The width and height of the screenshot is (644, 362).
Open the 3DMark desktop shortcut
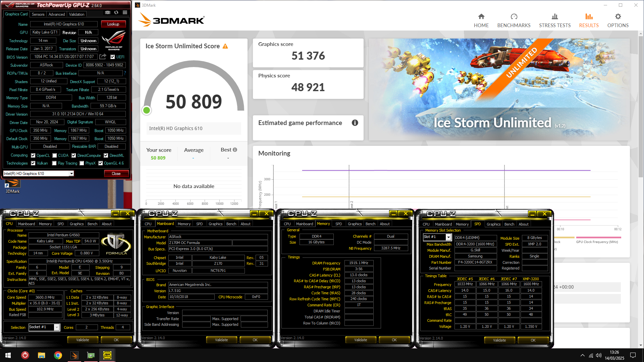point(12,186)
